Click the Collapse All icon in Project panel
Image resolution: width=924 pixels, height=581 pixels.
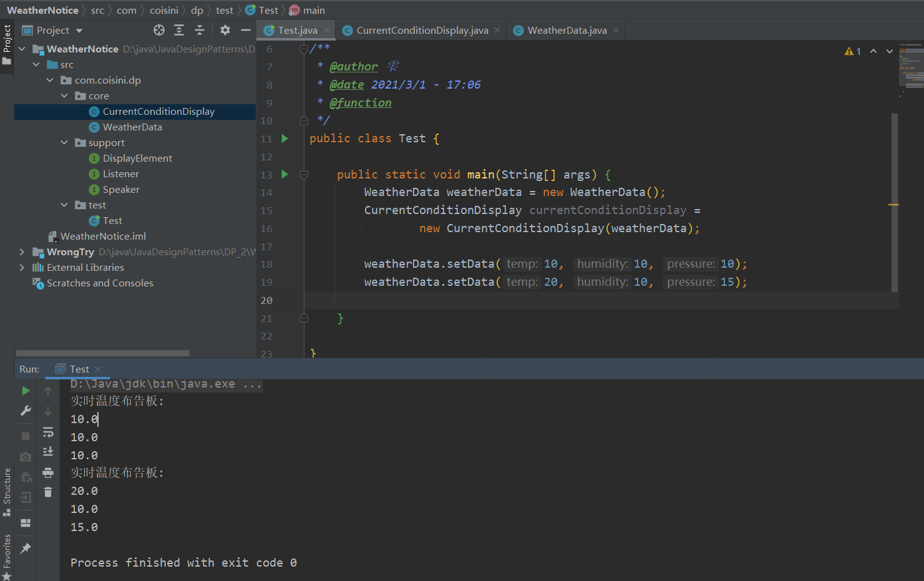click(200, 30)
